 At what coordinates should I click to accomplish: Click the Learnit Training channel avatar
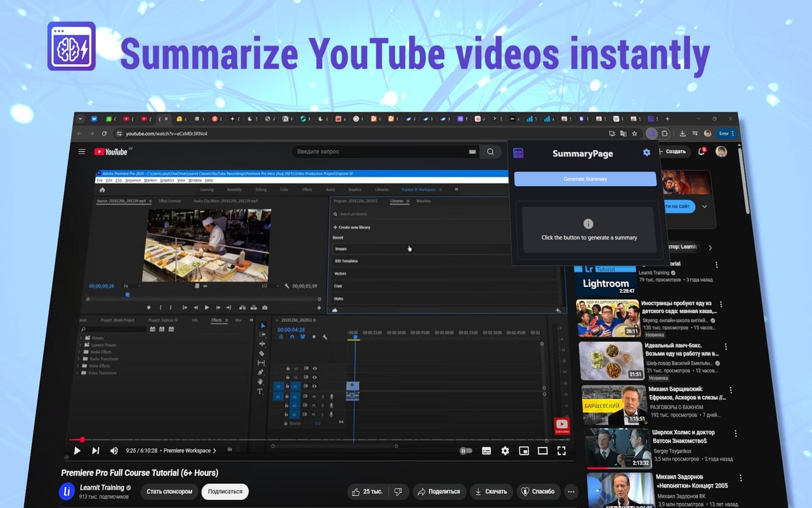click(67, 491)
